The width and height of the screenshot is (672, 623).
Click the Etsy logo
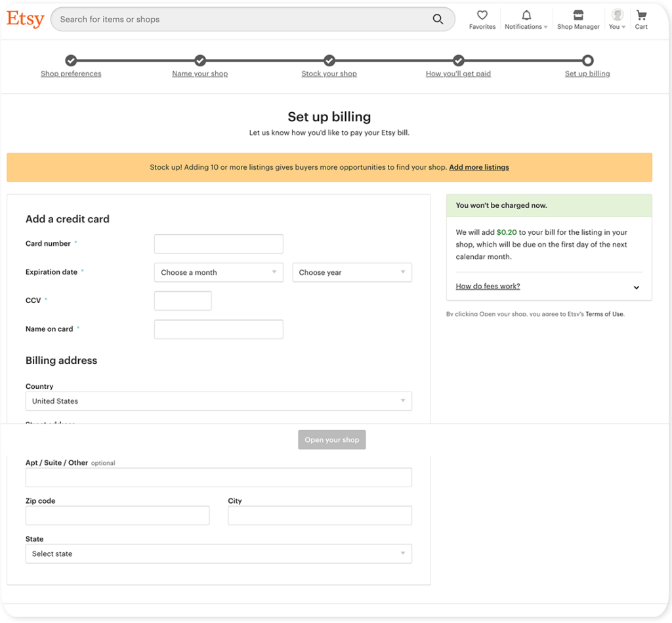click(26, 19)
